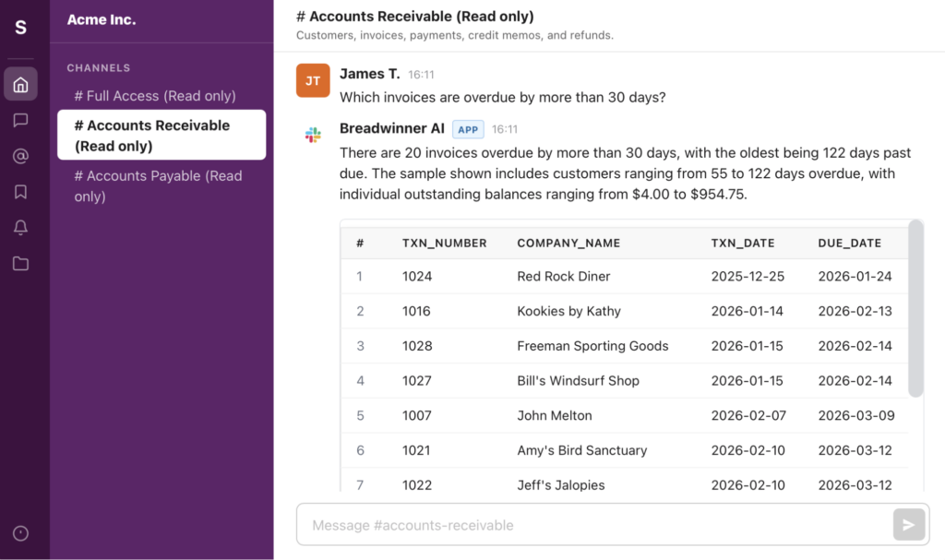Click the DUE_DATE 2026-02-13 cell
The height and width of the screenshot is (560, 945).
click(x=855, y=311)
